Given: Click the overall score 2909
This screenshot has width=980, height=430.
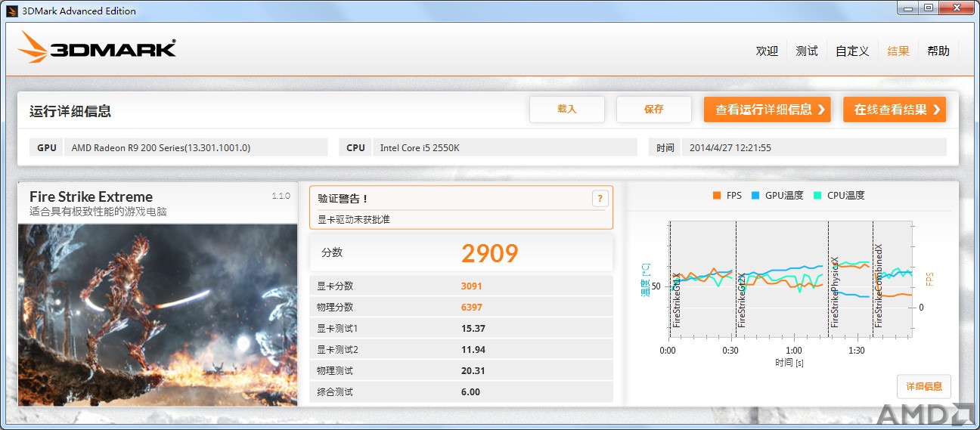Looking at the screenshot, I should click(490, 253).
